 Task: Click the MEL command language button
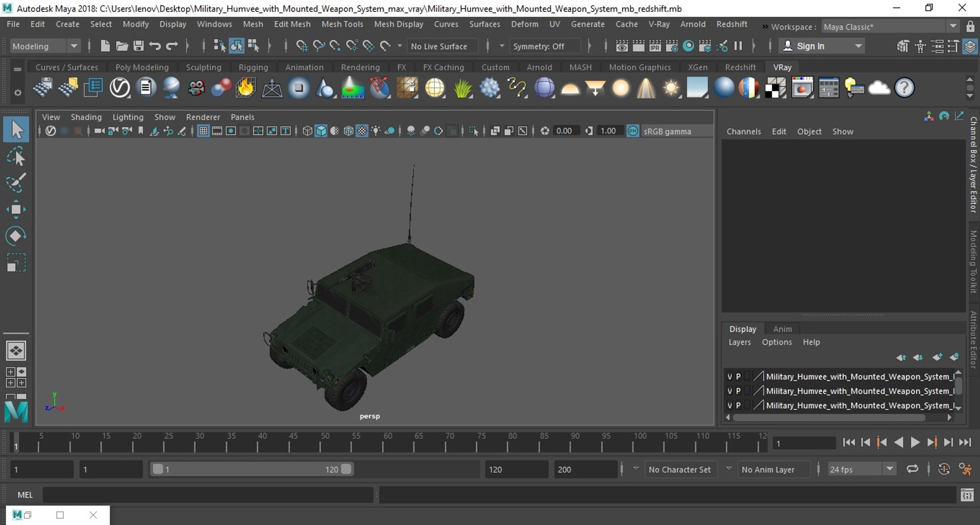[24, 495]
